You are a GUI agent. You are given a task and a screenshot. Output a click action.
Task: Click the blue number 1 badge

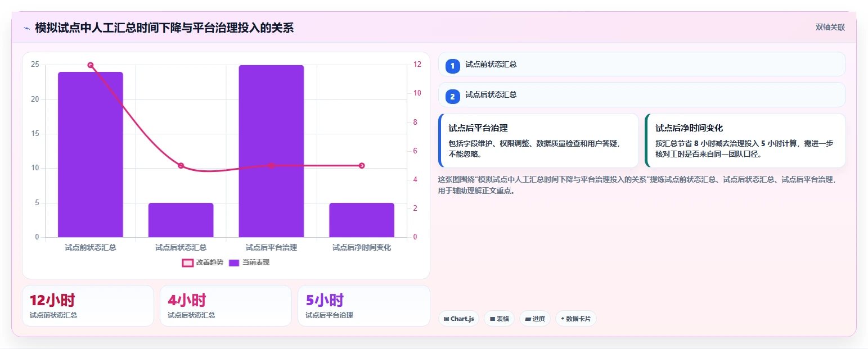pos(453,66)
